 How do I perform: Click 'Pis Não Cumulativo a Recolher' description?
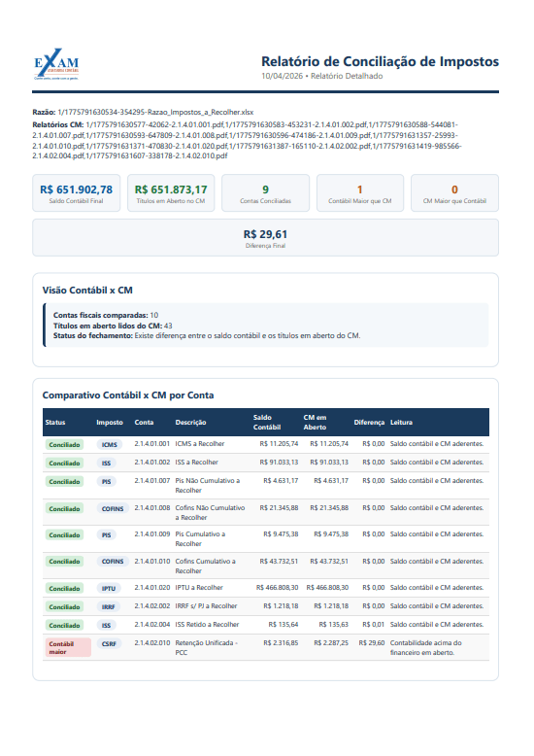[208, 485]
